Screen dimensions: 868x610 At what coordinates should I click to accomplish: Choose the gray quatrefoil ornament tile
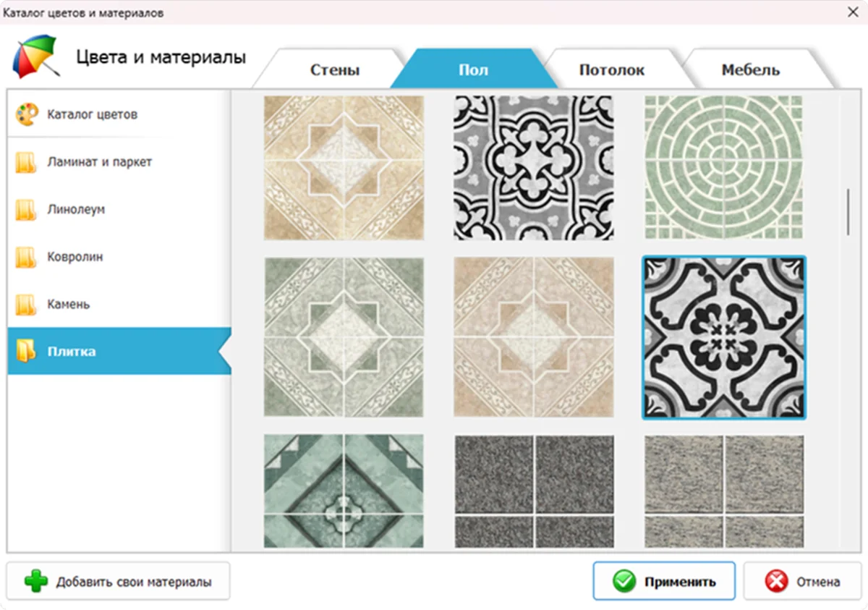point(534,168)
